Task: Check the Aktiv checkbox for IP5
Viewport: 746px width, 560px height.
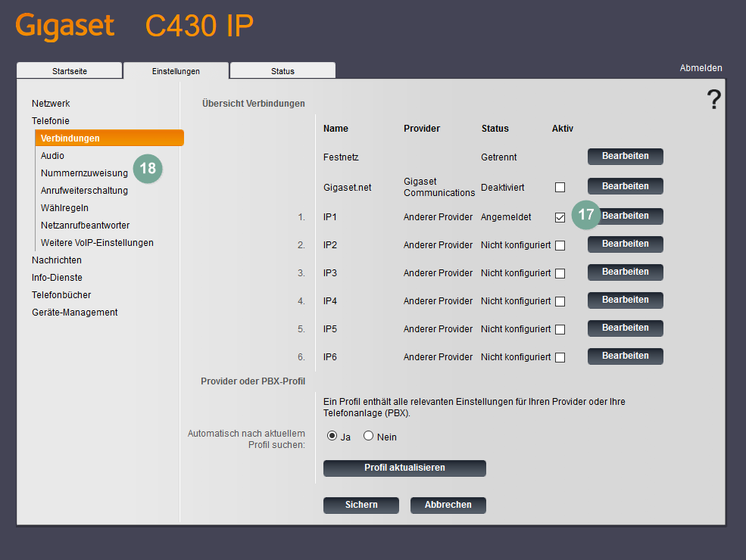Action: (x=560, y=329)
